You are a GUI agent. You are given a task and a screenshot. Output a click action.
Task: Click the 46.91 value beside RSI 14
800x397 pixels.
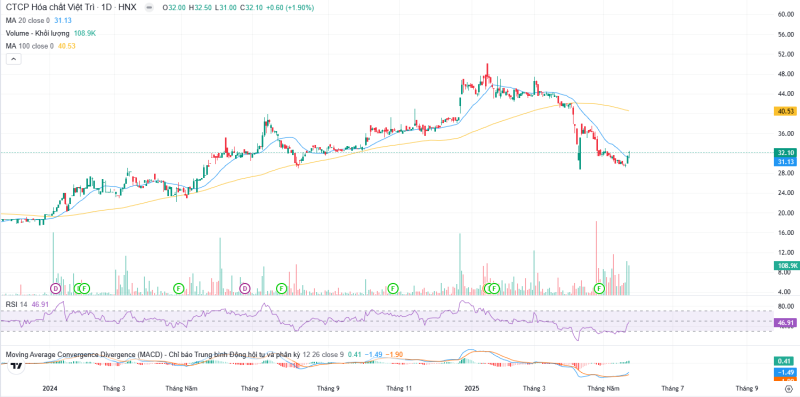click(x=40, y=304)
